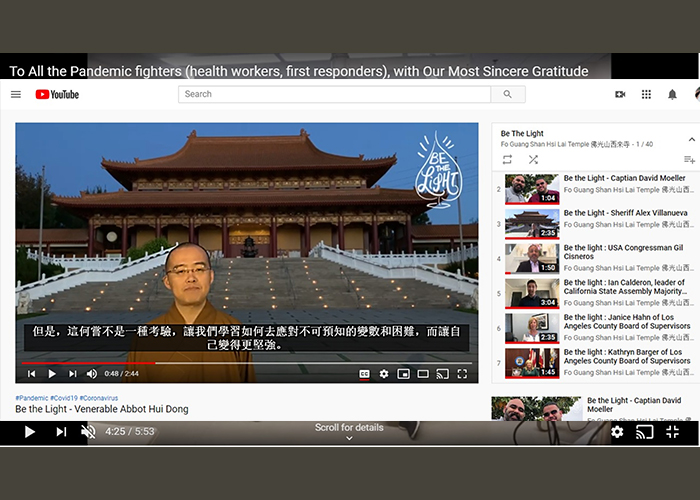
Task: Click Scroll for details chevron
Action: coord(349,438)
